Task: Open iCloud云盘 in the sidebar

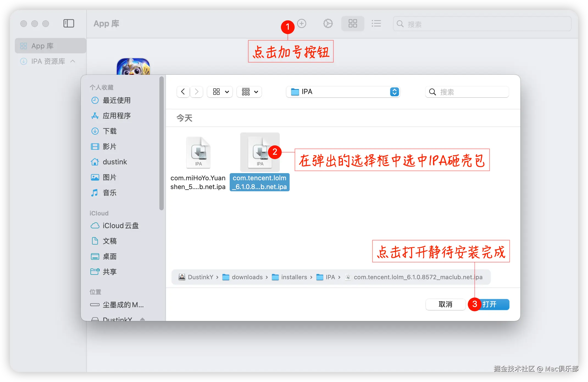Action: [120, 226]
